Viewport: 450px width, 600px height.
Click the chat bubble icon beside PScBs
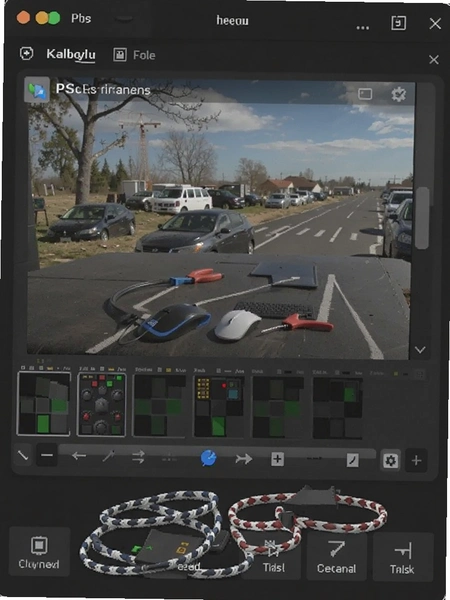click(37, 90)
